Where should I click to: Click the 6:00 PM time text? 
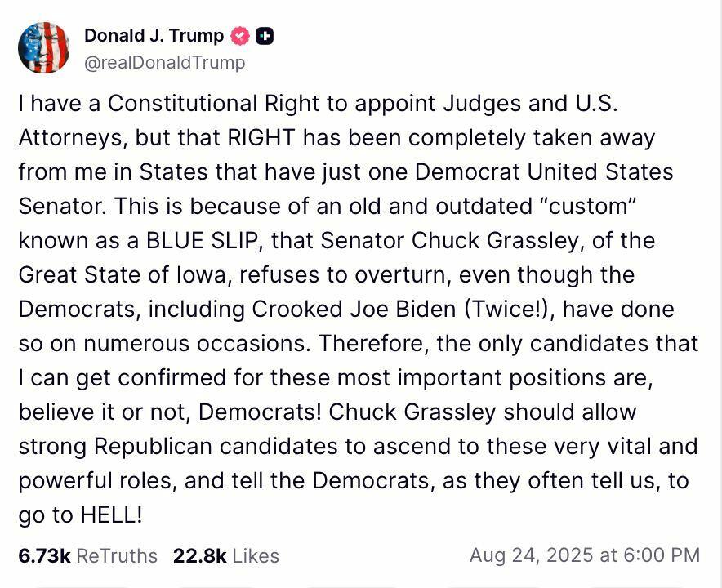pyautogui.click(x=662, y=555)
